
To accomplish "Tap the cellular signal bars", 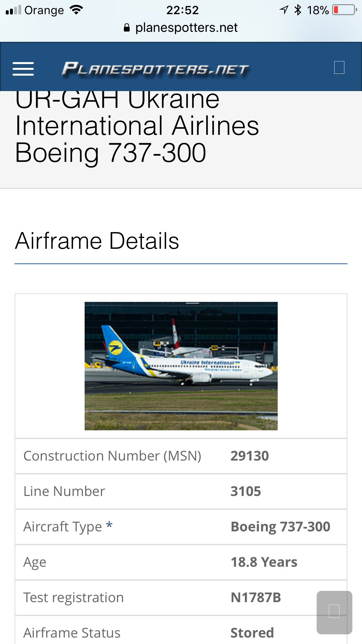I will 14,10.
